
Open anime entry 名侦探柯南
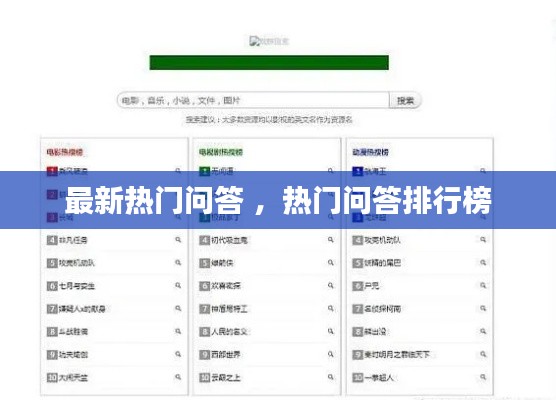click(383, 309)
